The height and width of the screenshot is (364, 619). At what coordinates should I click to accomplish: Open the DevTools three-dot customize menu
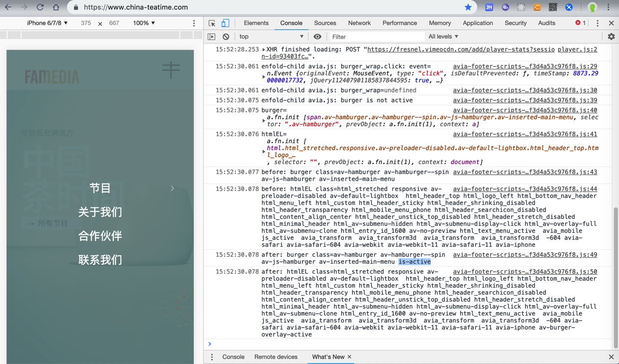point(598,23)
